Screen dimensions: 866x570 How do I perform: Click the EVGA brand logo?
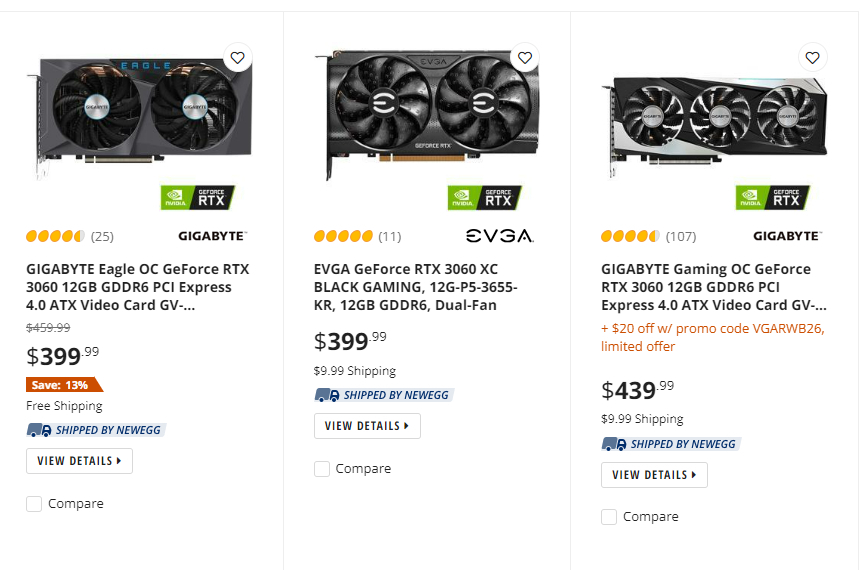coord(499,237)
